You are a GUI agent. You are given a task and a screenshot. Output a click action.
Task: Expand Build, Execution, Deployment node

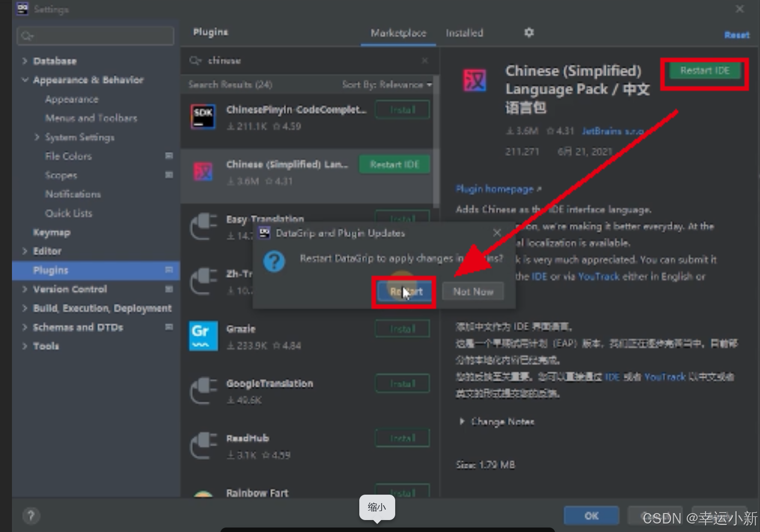click(x=24, y=308)
